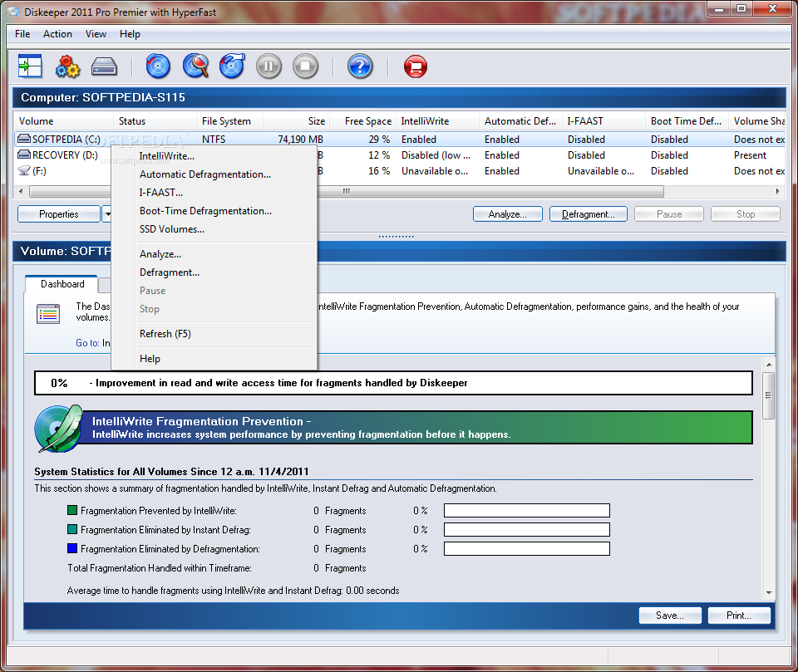This screenshot has height=672, width=798.
Task: Click the Dashboard list icon
Action: (48, 313)
